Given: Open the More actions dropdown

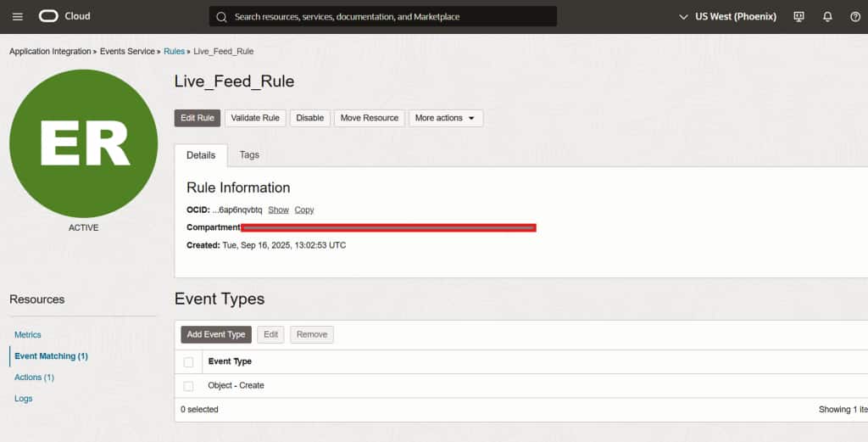Looking at the screenshot, I should click(445, 118).
